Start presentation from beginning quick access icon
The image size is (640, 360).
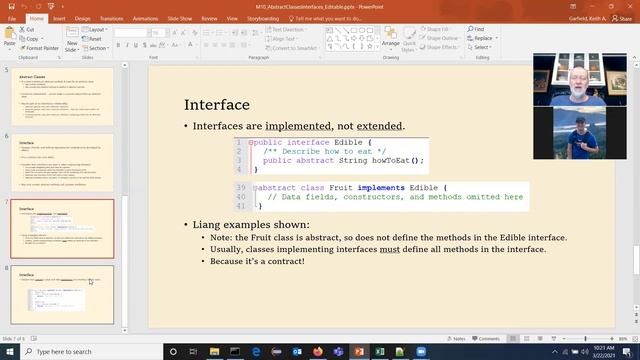51,7
